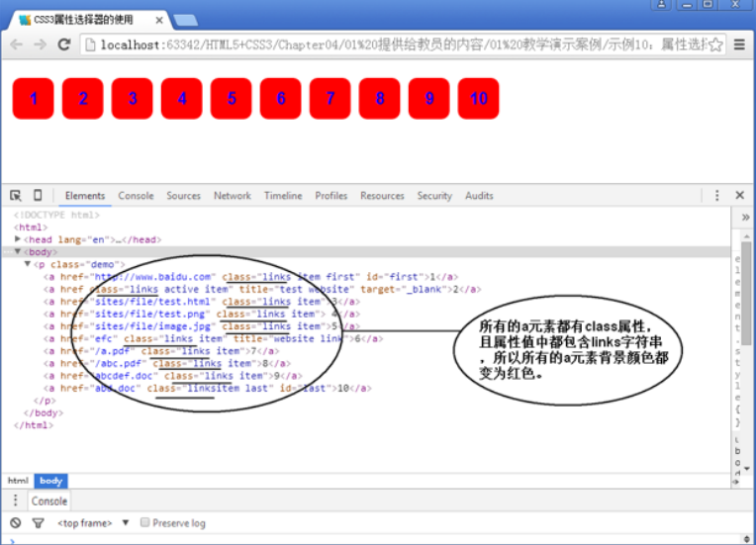
Task: Bookmark page with star icon
Action: click(716, 45)
